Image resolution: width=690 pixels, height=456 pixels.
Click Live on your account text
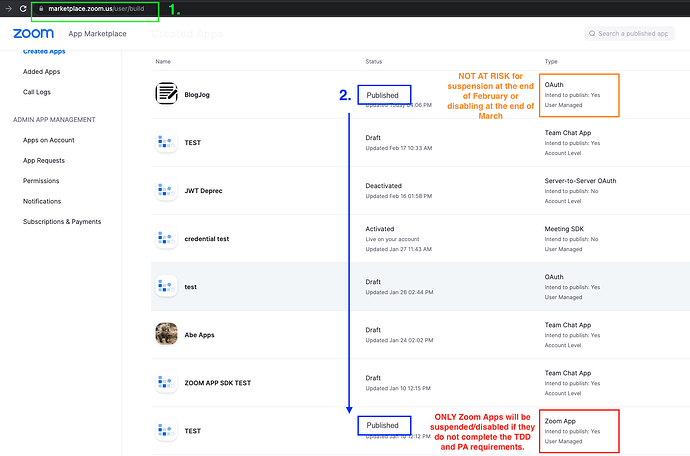392,239
